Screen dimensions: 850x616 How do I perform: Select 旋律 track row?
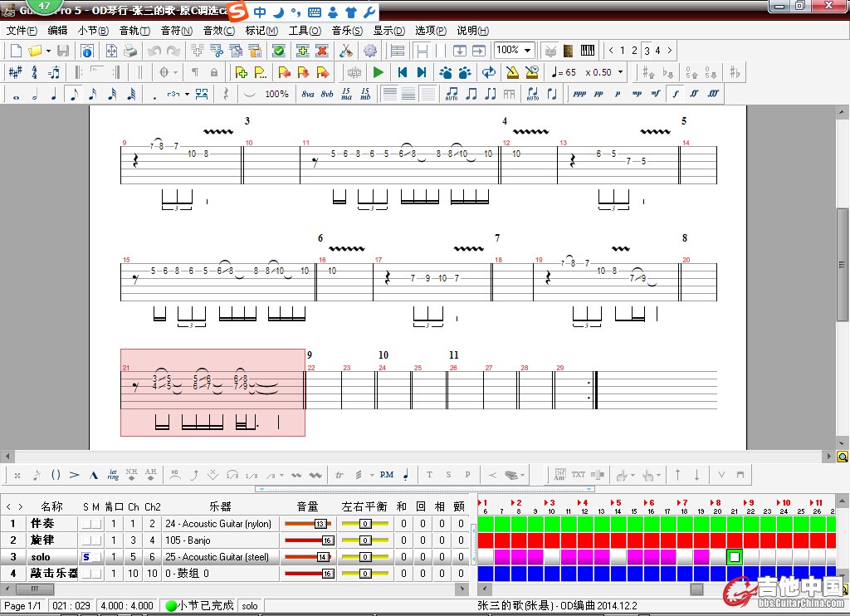(x=236, y=540)
